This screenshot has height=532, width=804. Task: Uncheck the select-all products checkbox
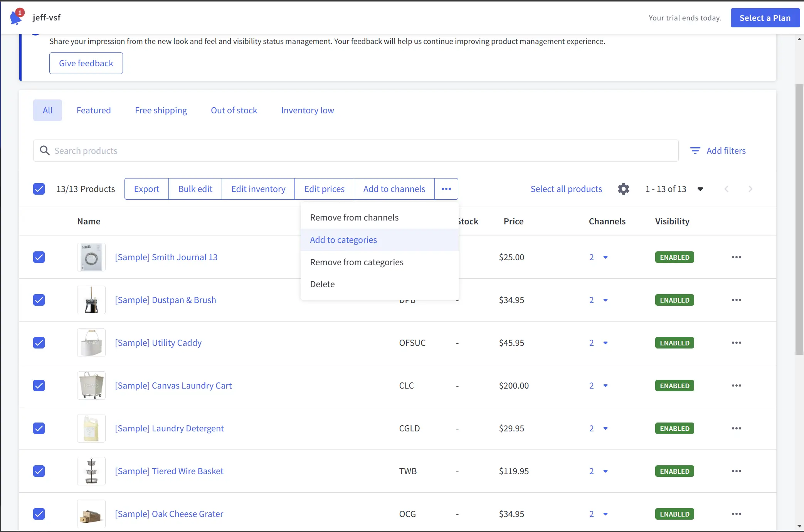(39, 189)
